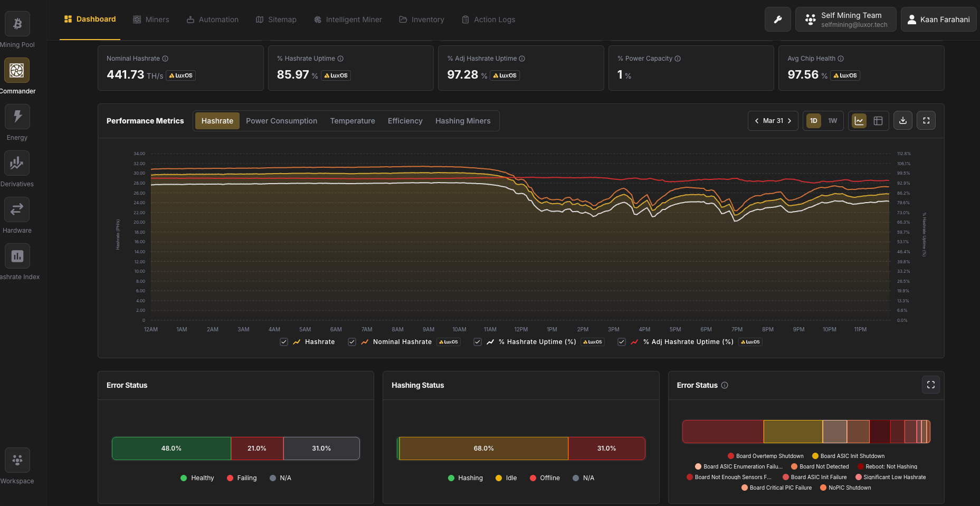Disable the % Adj Hashrate Uptime series
The width and height of the screenshot is (980, 506).
(x=622, y=342)
